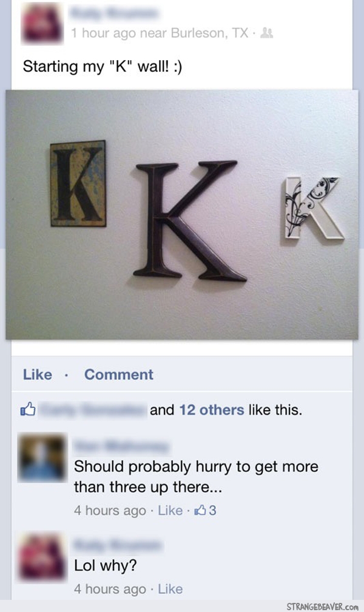364x612 pixels.
Task: Tap Comment below the photo
Action: pyautogui.click(x=118, y=374)
